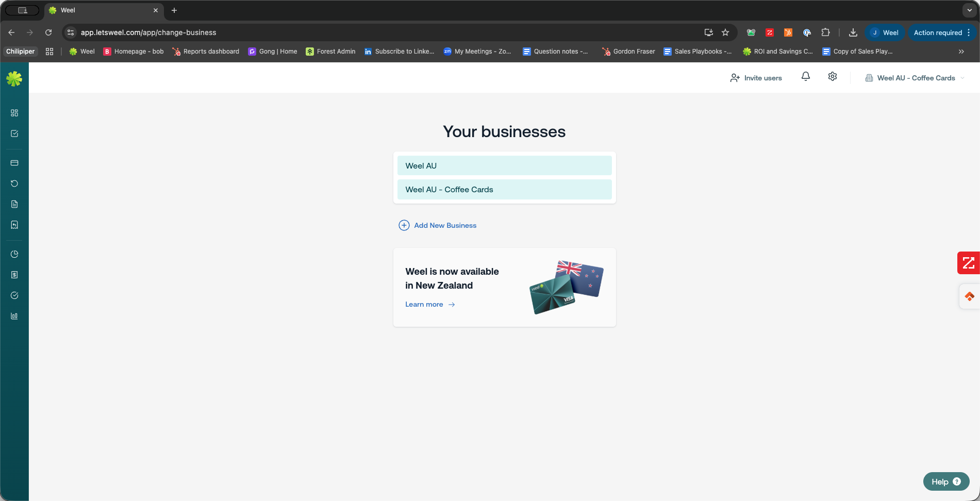Expand the Weel AU - Coffee Cards business switcher

pyautogui.click(x=916, y=78)
